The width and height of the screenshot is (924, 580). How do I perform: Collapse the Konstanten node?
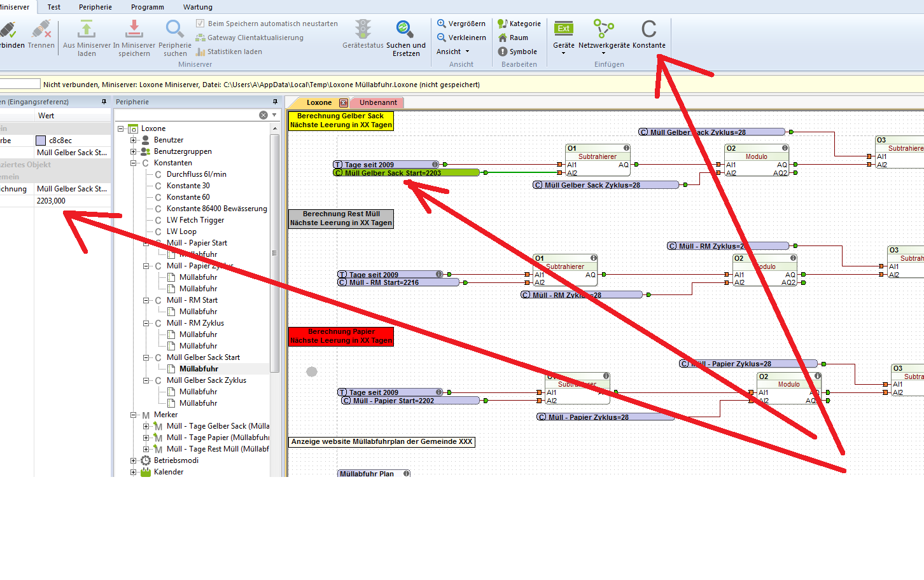(x=134, y=163)
